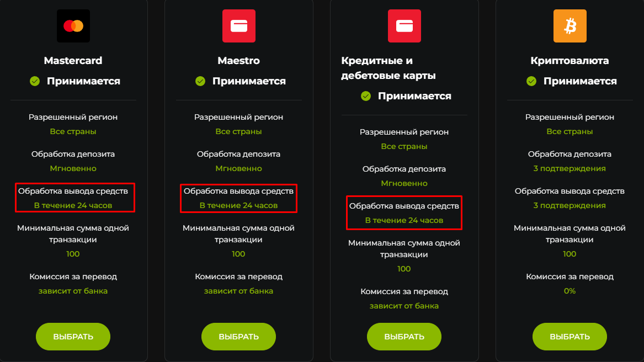The width and height of the screenshot is (644, 362).
Task: Click the Криптовалюта heading
Action: click(x=570, y=60)
